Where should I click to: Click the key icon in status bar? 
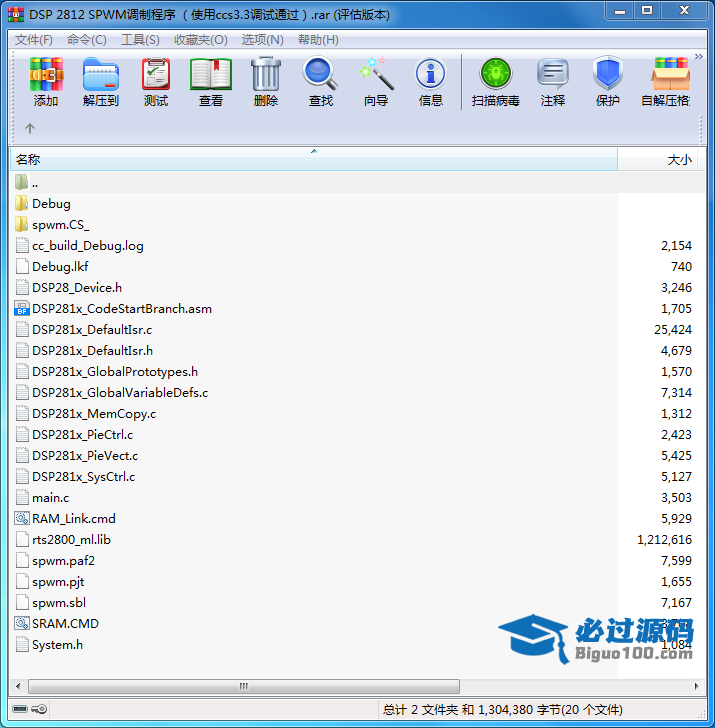(39, 709)
